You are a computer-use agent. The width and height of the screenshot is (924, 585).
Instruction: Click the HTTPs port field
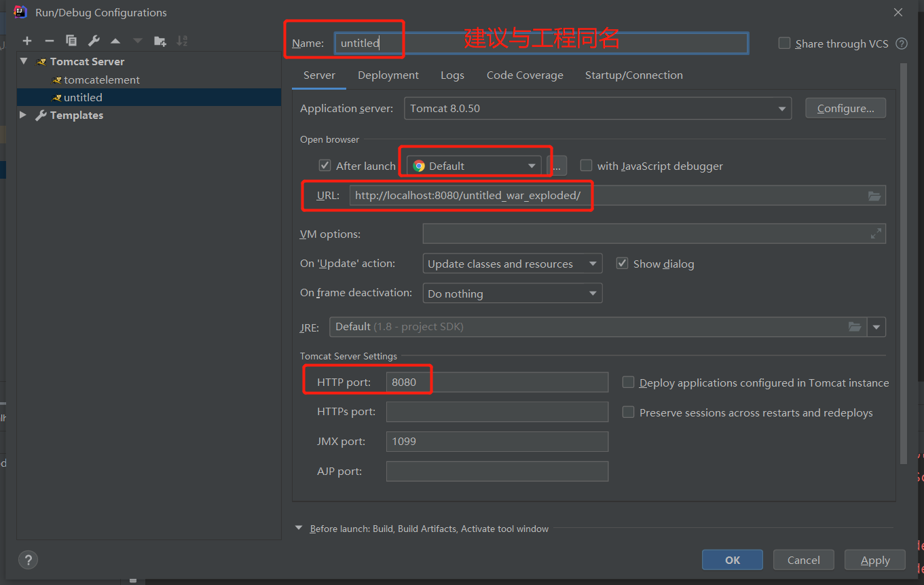tap(497, 412)
